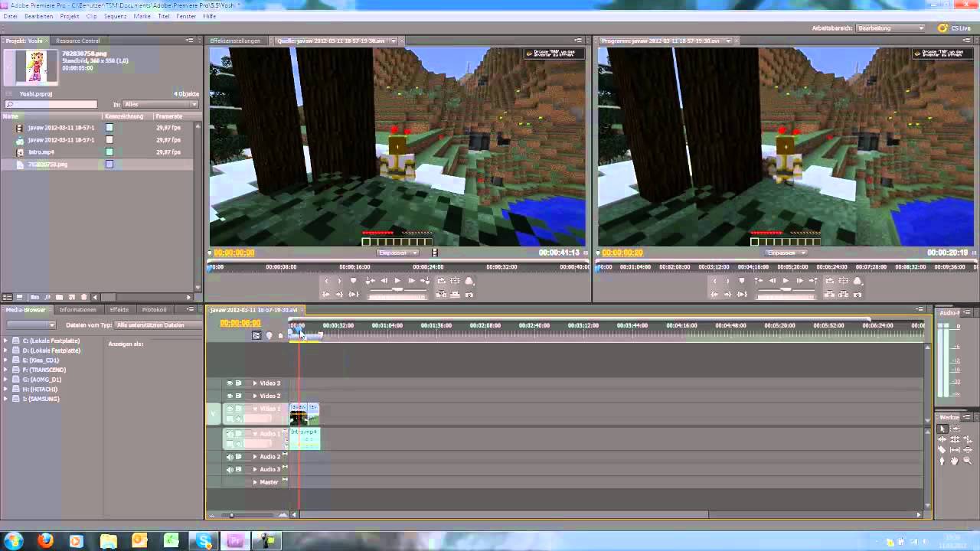Select the Zoom tool in Tools panel
Viewport: 980px width, 551px height.
pos(967,461)
